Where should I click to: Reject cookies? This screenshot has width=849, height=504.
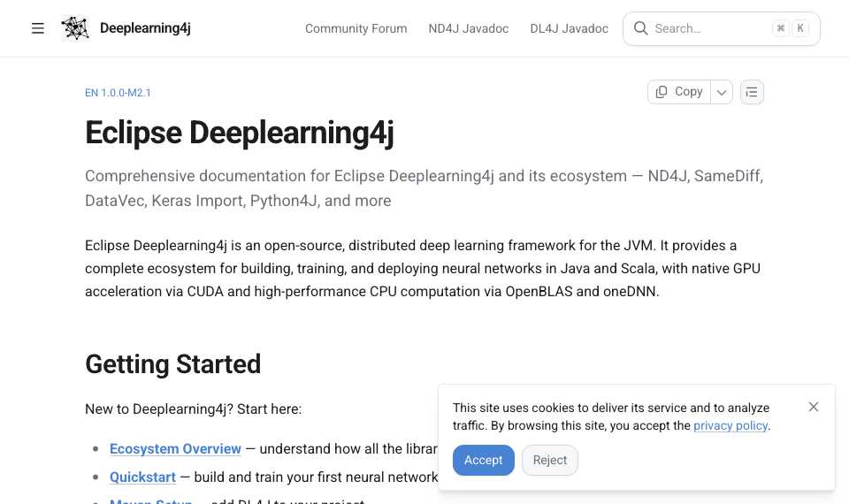pos(549,460)
